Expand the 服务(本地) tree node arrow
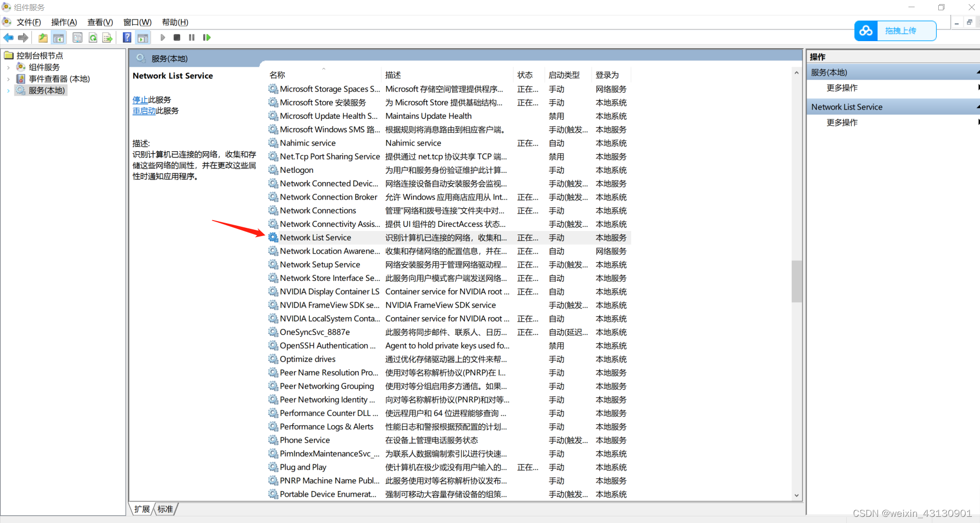Viewport: 980px width, 523px height. click(8, 91)
